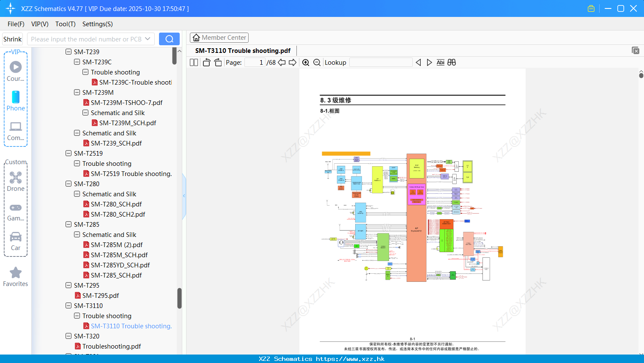
Task: Open model number dropdown arrow
Action: pos(148,39)
